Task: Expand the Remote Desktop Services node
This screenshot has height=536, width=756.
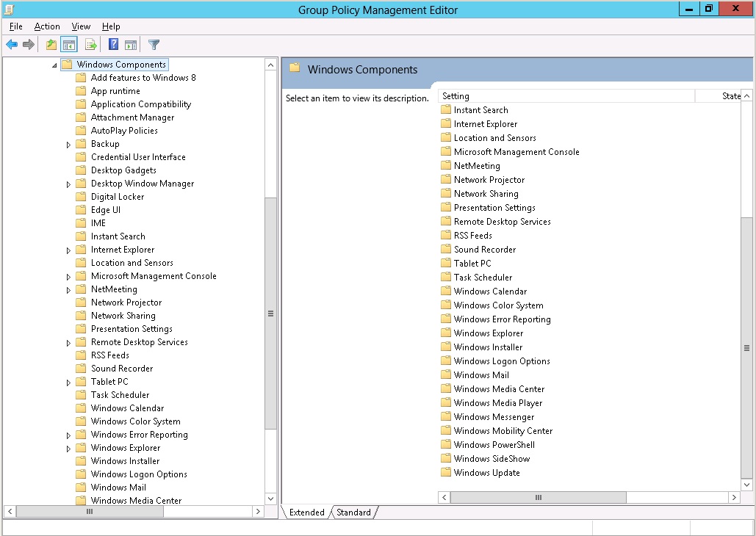Action: coord(68,341)
